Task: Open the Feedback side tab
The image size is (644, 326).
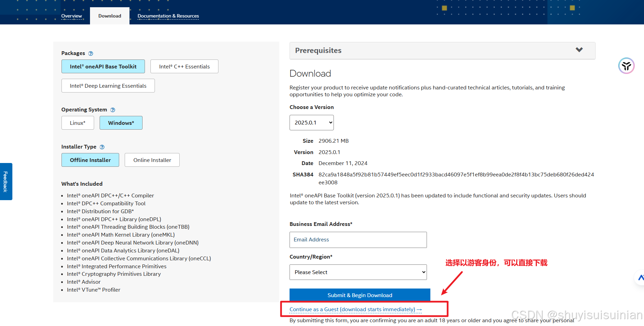Action: point(6,182)
